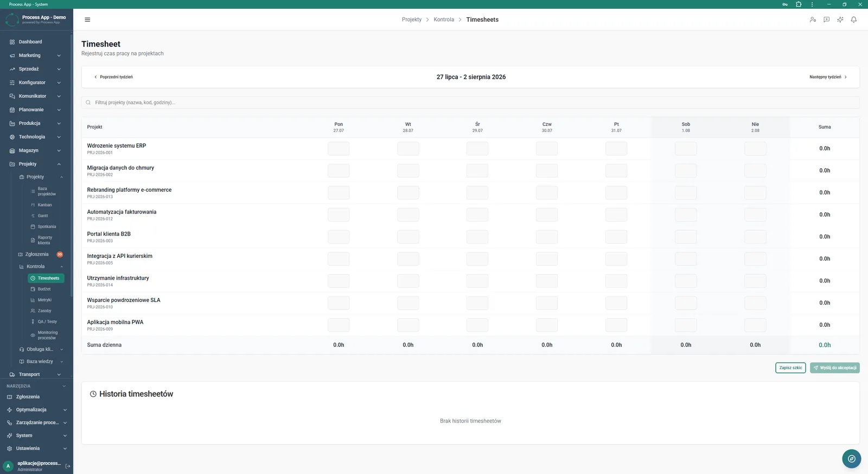Click Śr hours field for Portal klienta B2B

click(x=477, y=237)
